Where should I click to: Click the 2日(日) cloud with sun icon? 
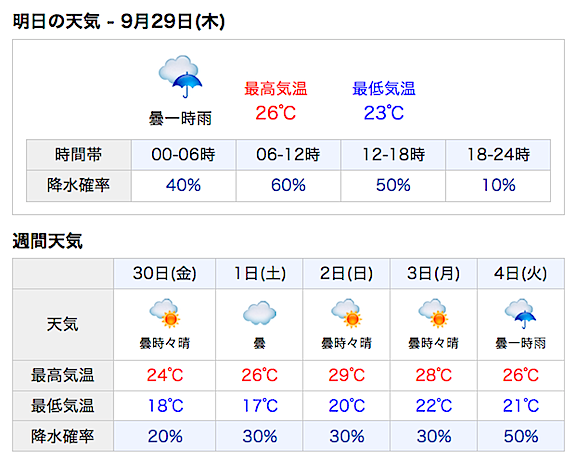pos(346,313)
